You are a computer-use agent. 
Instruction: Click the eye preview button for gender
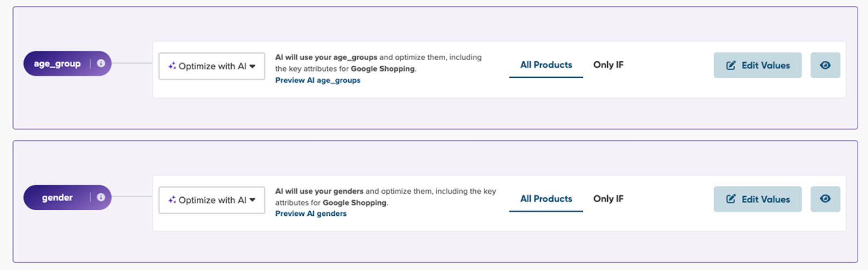click(825, 199)
